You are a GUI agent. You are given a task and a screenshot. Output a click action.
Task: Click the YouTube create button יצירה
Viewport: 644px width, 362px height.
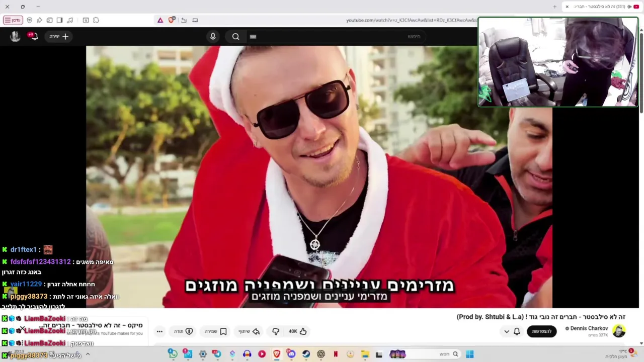tap(59, 36)
